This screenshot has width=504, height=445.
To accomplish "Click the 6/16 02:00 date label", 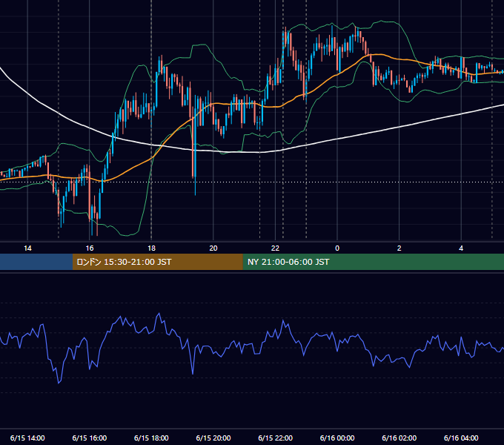I will point(399,438).
